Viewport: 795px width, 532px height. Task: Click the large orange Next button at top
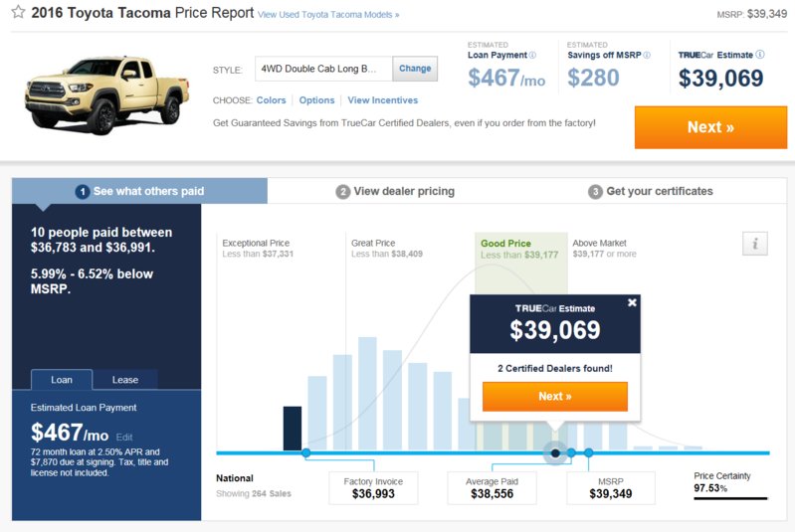tap(710, 127)
